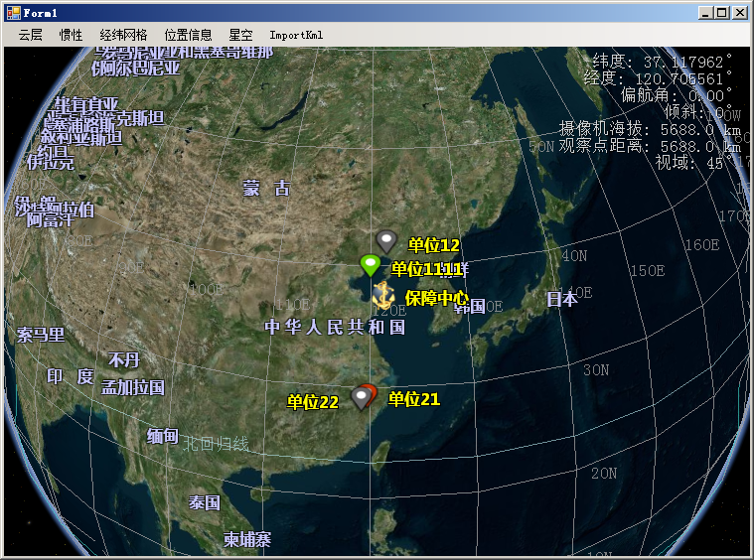Select the yellow 单位21 label

pyautogui.click(x=413, y=399)
